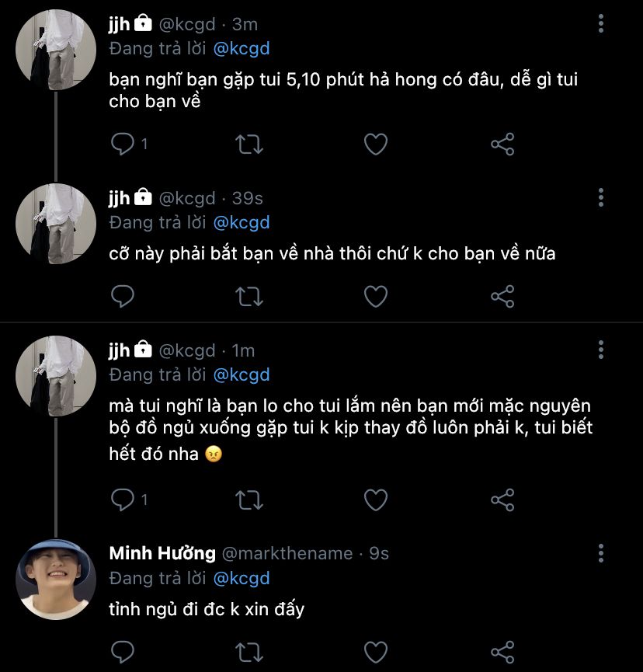Share the '5,10 phút' tweet
The height and width of the screenshot is (672, 643).
pyautogui.click(x=502, y=144)
